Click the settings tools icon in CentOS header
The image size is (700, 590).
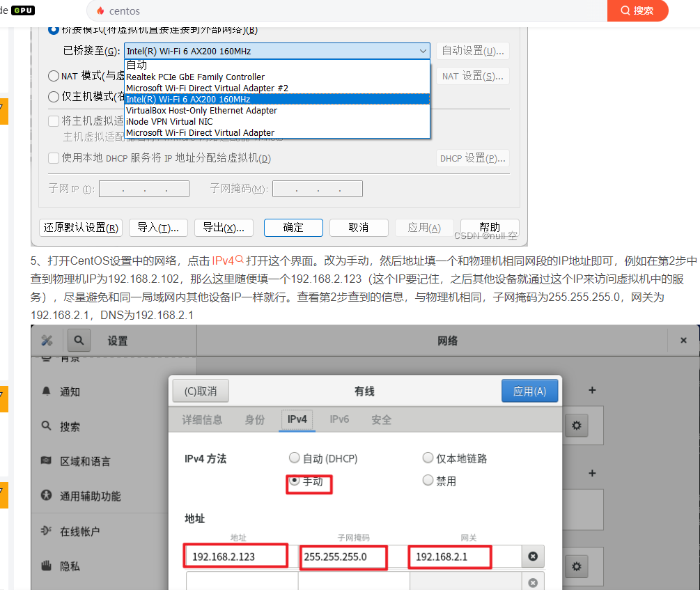pos(47,341)
